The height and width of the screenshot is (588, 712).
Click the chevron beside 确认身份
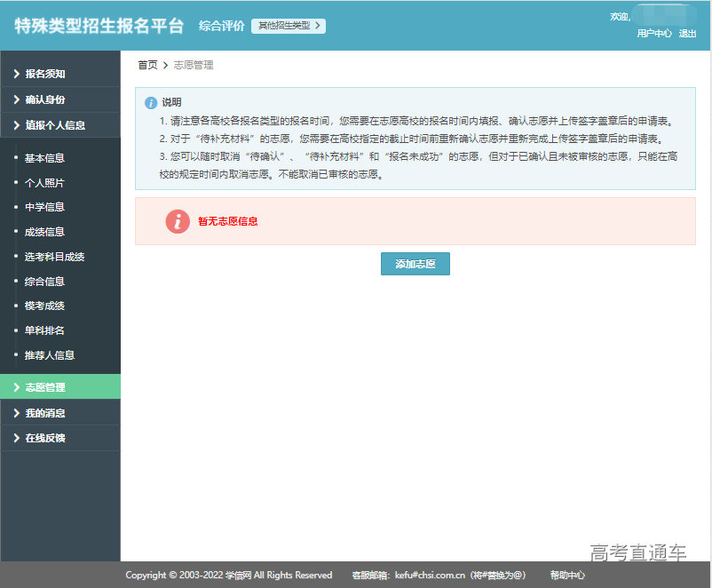(17, 100)
